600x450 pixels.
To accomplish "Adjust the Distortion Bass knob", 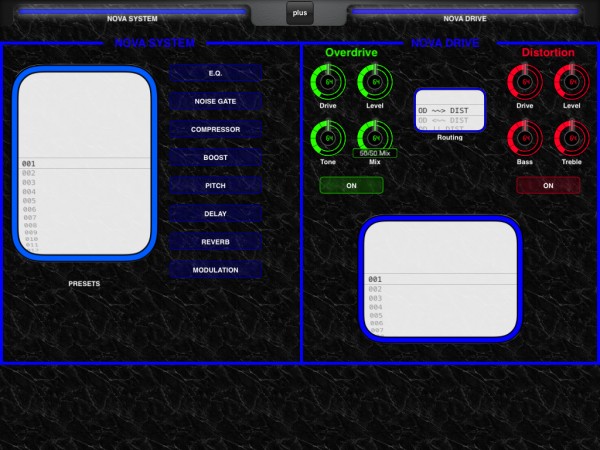I will [x=525, y=138].
